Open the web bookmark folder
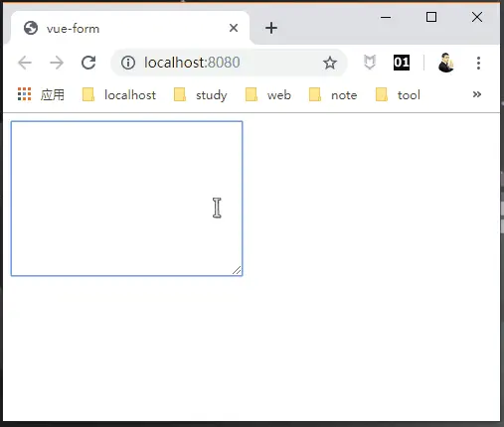The width and height of the screenshot is (504, 427). (268, 95)
